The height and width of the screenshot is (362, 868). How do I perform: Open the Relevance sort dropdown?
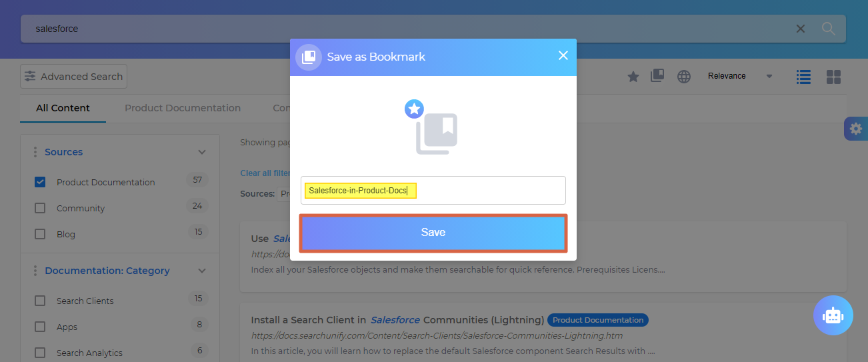(x=740, y=76)
